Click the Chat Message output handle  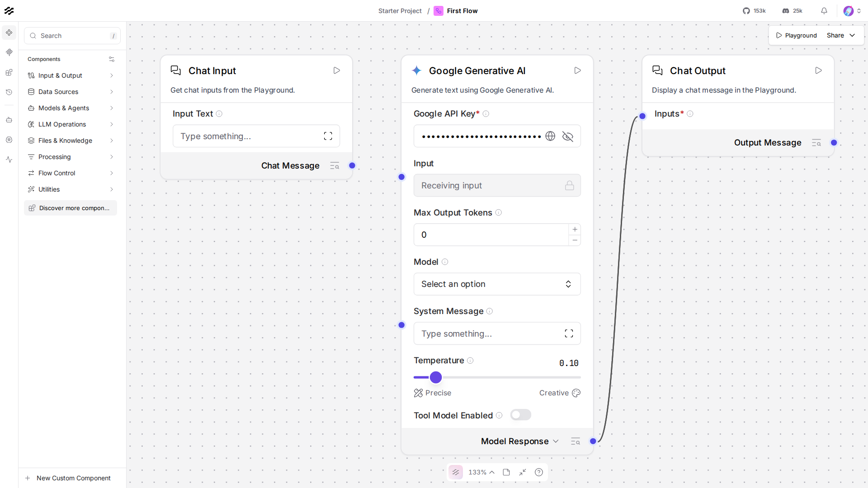coord(352,166)
